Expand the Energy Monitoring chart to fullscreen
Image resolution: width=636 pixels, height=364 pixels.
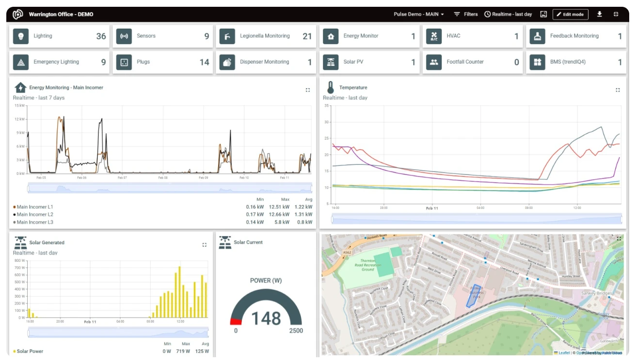[x=308, y=90]
